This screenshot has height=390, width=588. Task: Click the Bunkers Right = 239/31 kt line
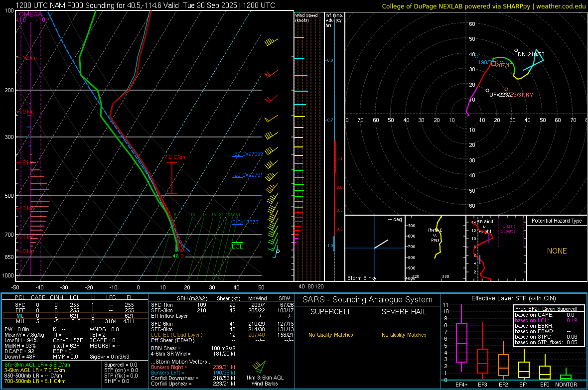tap(193, 367)
